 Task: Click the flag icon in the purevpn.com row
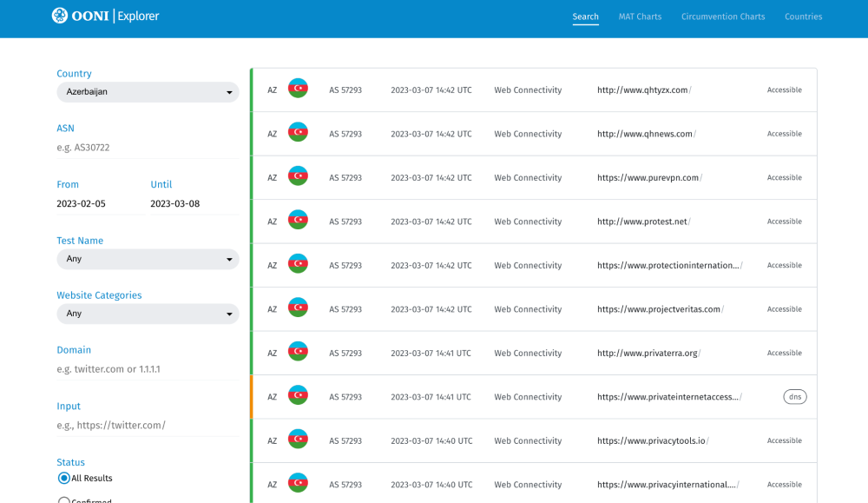tap(298, 177)
